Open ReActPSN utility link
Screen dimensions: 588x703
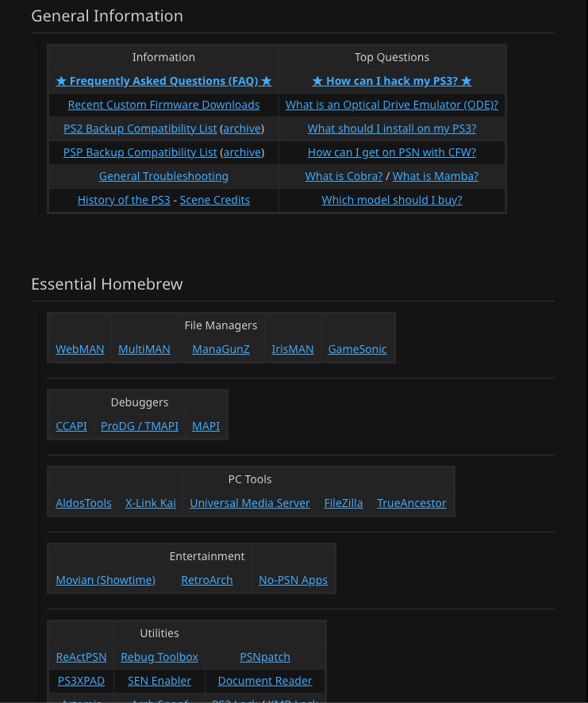coord(81,658)
